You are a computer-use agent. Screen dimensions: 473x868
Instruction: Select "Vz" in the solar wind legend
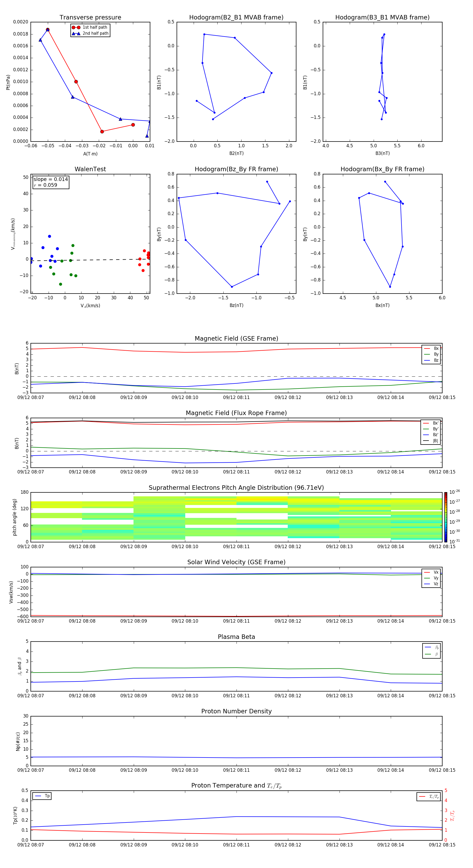tap(431, 584)
